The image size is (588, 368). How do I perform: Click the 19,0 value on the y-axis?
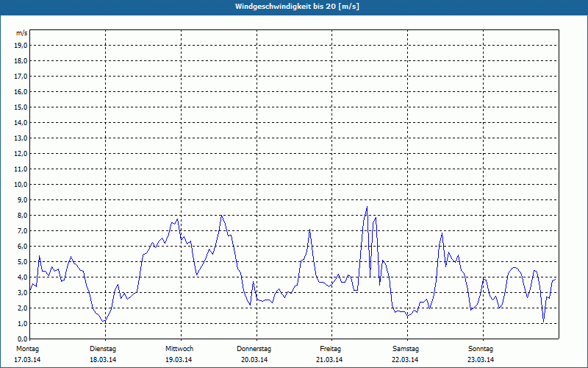(x=21, y=46)
